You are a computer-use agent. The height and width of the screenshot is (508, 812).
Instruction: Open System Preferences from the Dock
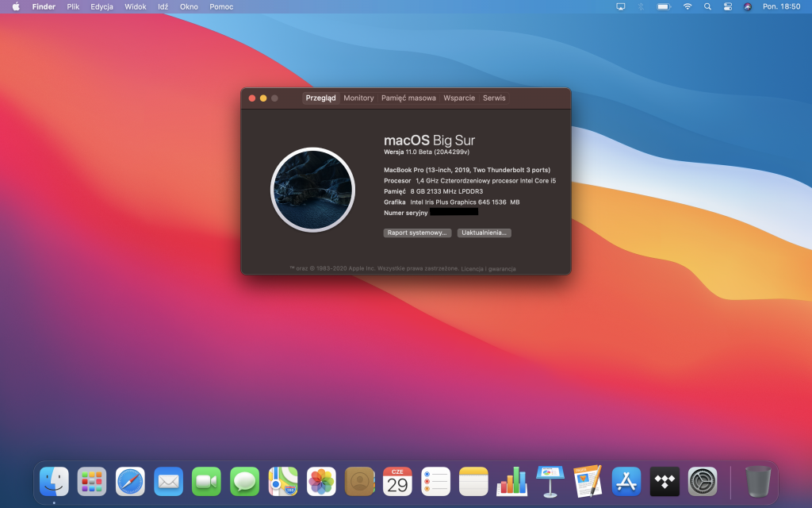click(702, 482)
